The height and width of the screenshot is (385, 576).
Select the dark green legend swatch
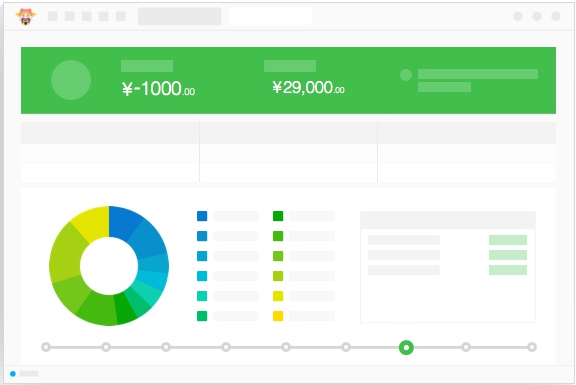(x=278, y=216)
